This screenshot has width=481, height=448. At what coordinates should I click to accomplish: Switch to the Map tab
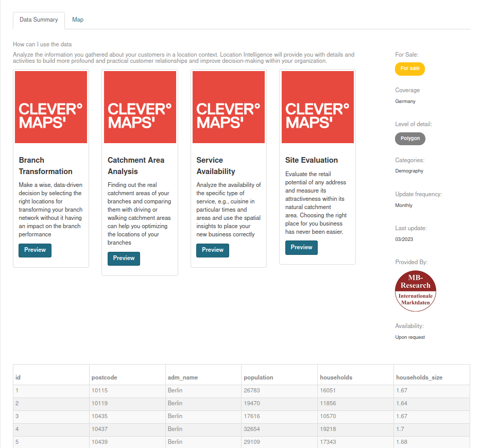(x=78, y=20)
